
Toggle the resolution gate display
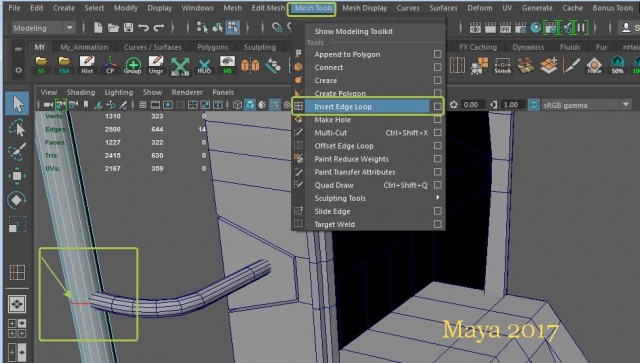pos(167,105)
